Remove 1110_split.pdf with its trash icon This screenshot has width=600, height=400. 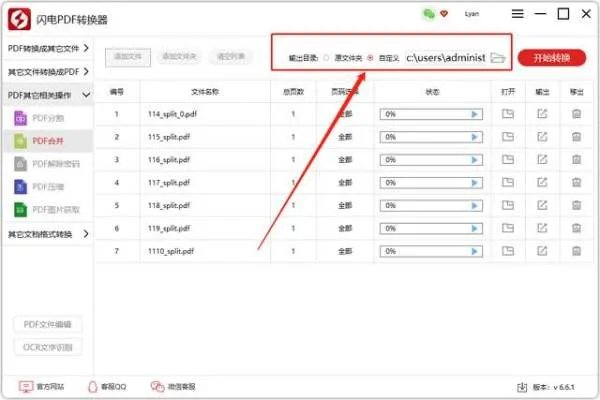click(x=576, y=251)
